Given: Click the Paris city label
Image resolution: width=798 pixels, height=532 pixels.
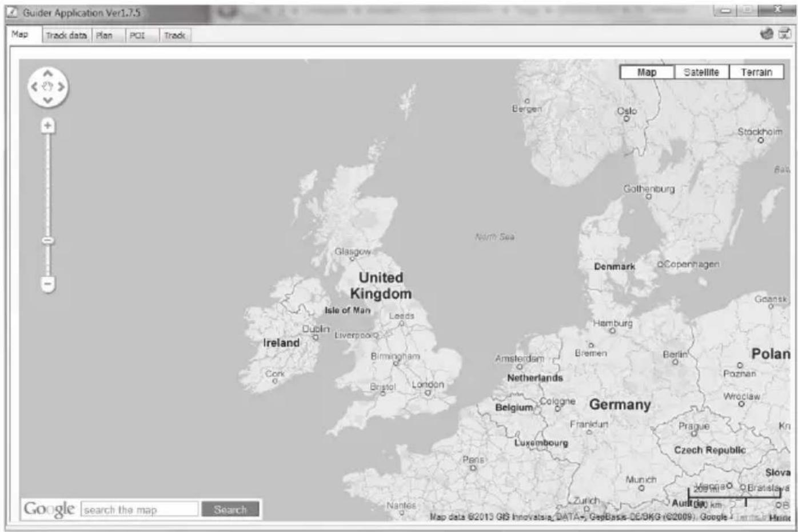Looking at the screenshot, I should pos(473,459).
